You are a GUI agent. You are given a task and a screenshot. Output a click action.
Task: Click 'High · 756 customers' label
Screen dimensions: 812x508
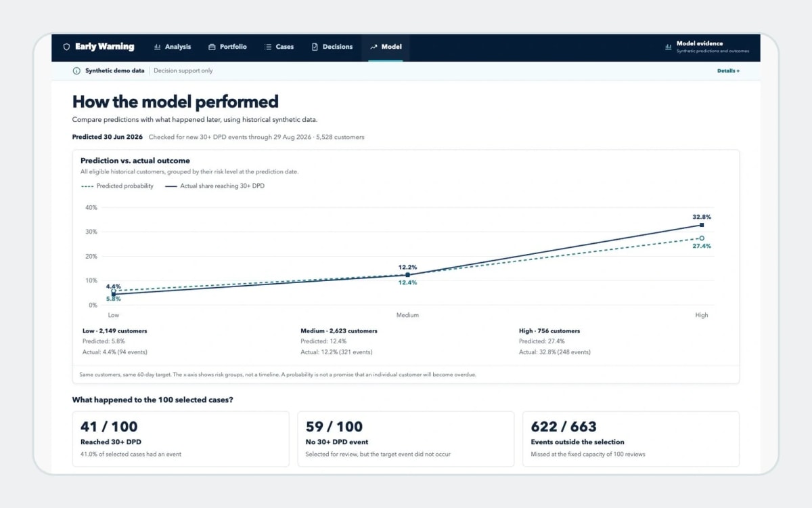(x=549, y=331)
